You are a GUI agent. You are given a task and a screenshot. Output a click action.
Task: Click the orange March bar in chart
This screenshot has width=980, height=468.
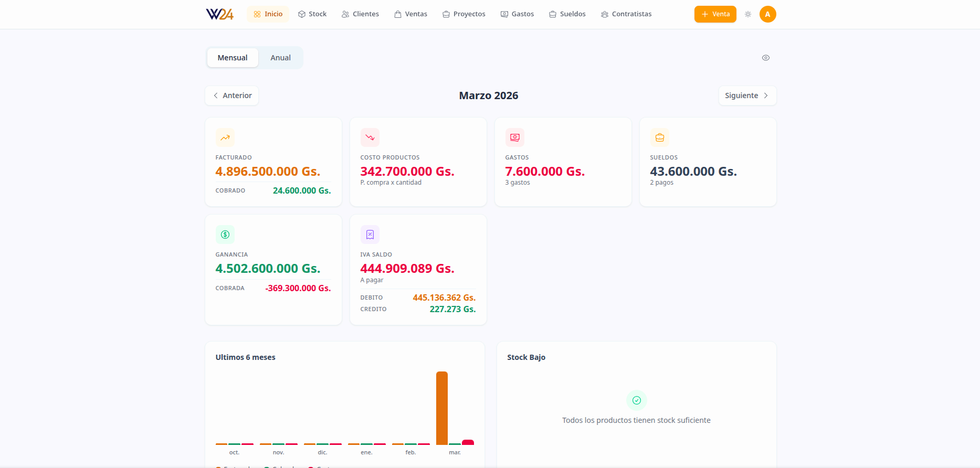tap(442, 408)
